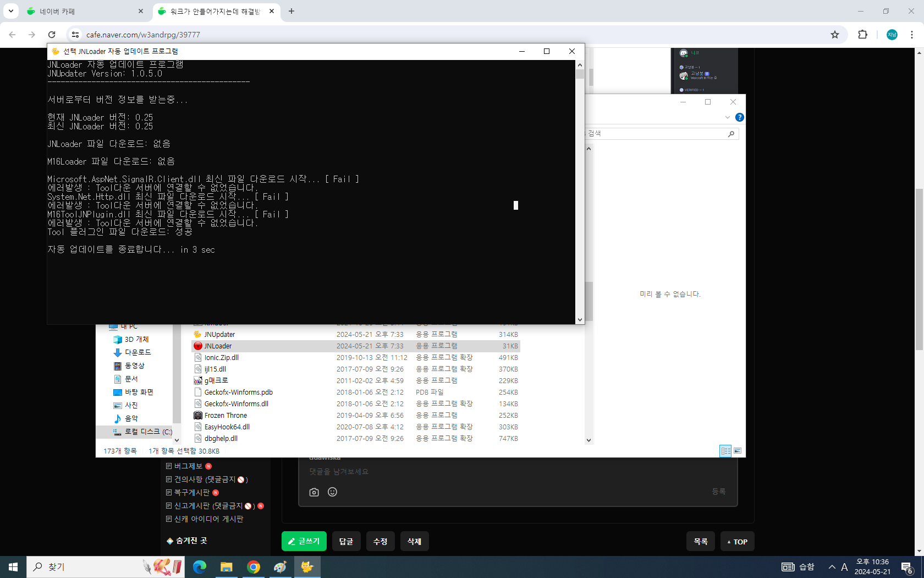Click the green 글쓰기 button
This screenshot has width=924, height=578.
(304, 541)
